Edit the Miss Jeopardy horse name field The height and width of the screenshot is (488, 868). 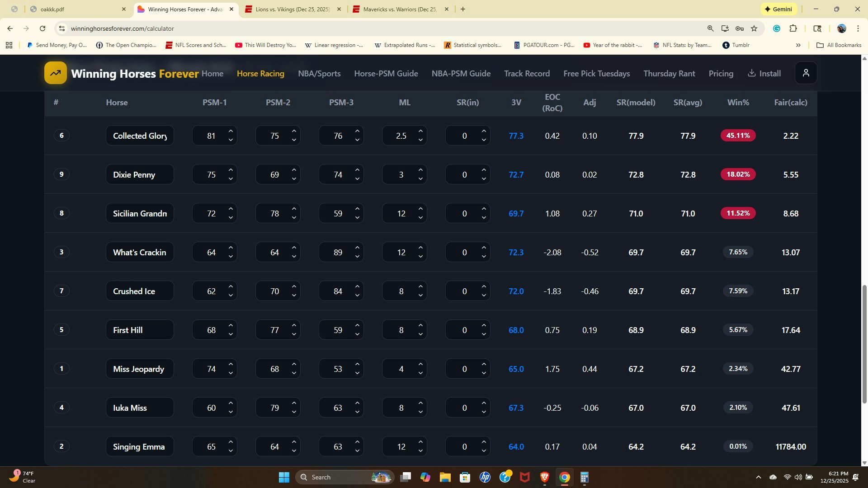tap(139, 369)
